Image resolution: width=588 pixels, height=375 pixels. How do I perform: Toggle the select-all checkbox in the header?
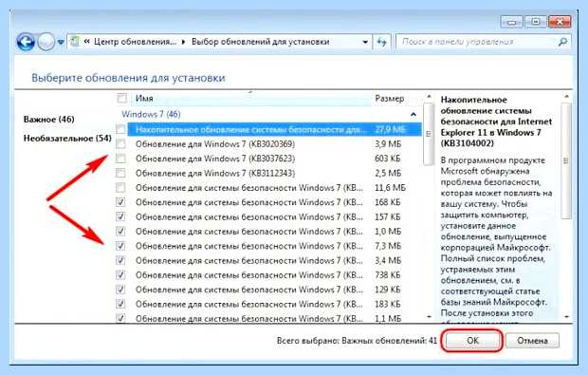point(122,99)
